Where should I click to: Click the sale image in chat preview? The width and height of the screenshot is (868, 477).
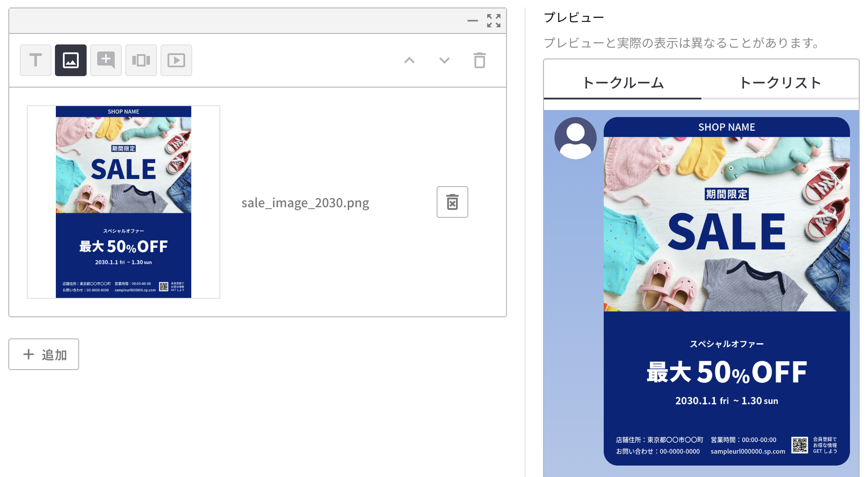pos(727,291)
